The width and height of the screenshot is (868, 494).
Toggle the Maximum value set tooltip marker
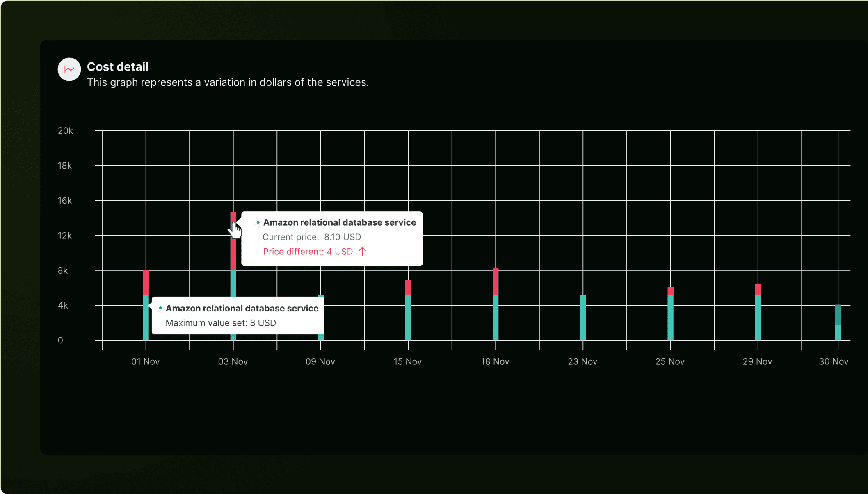[x=160, y=308]
